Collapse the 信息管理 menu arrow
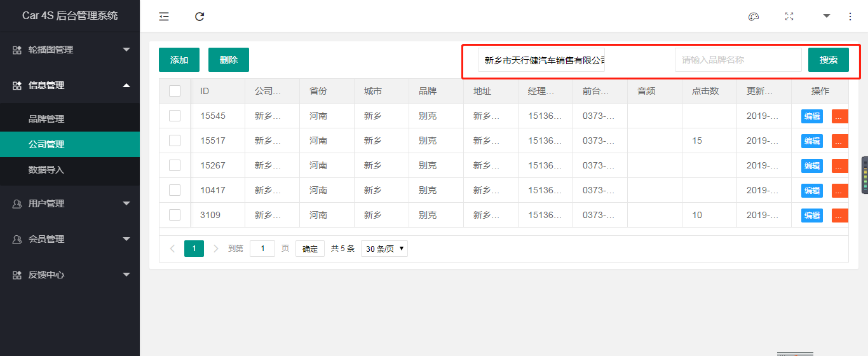Image resolution: width=868 pixels, height=356 pixels. tap(126, 85)
